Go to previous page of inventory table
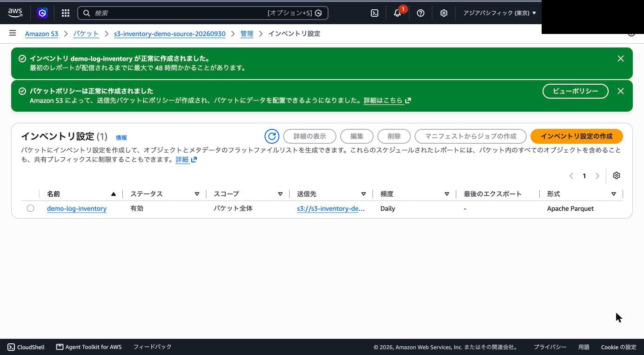Image resolution: width=644 pixels, height=355 pixels. (571, 176)
